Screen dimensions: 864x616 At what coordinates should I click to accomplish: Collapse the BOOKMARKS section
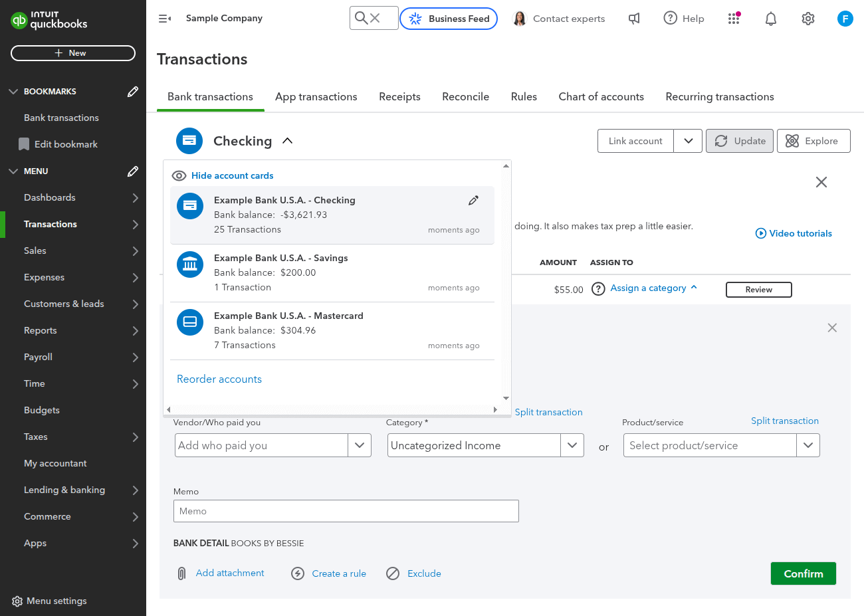(13, 91)
